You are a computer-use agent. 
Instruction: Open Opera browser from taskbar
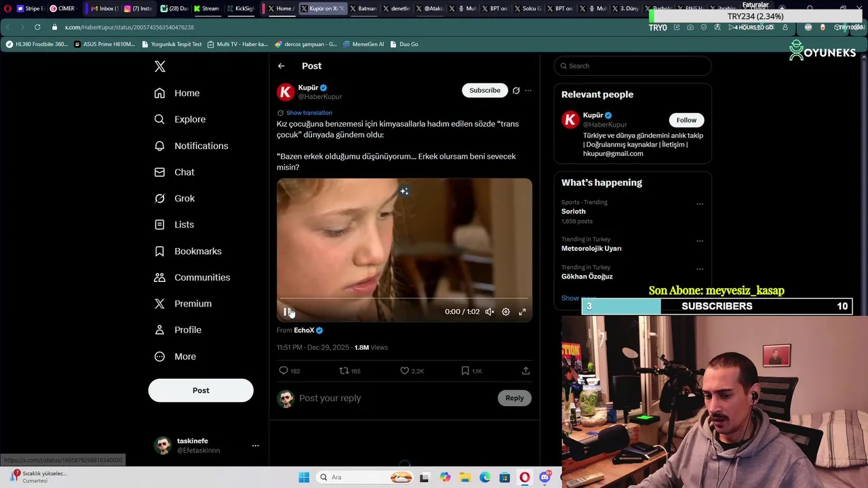[x=524, y=477]
